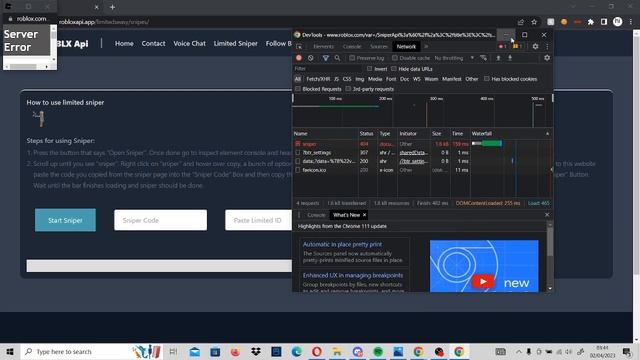Check Has blocked cookies checkbox

487,79
